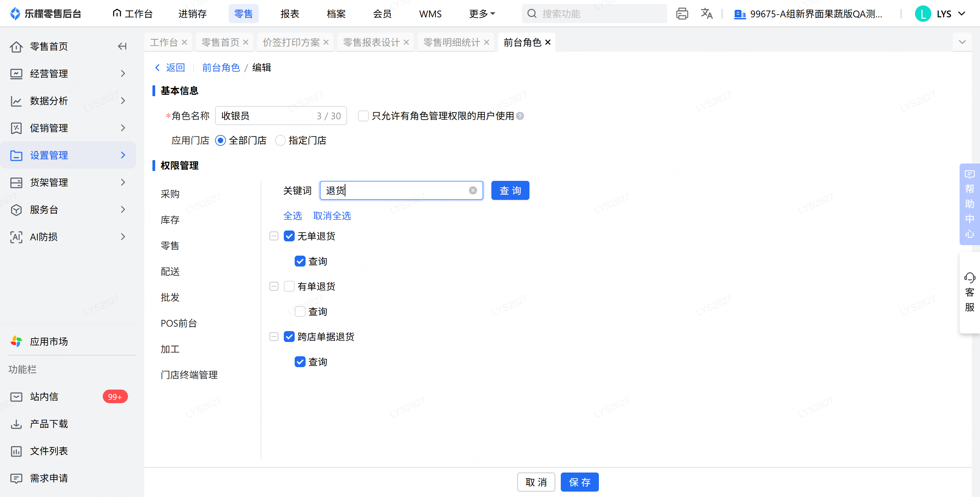Enable 只允许有角色管理权限的用户使用 checkbox
Screen dimensions: 980x497
(x=363, y=116)
